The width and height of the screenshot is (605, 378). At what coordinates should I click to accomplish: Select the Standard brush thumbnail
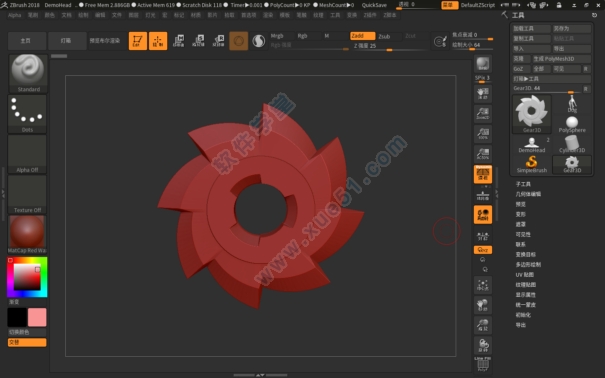tap(28, 73)
